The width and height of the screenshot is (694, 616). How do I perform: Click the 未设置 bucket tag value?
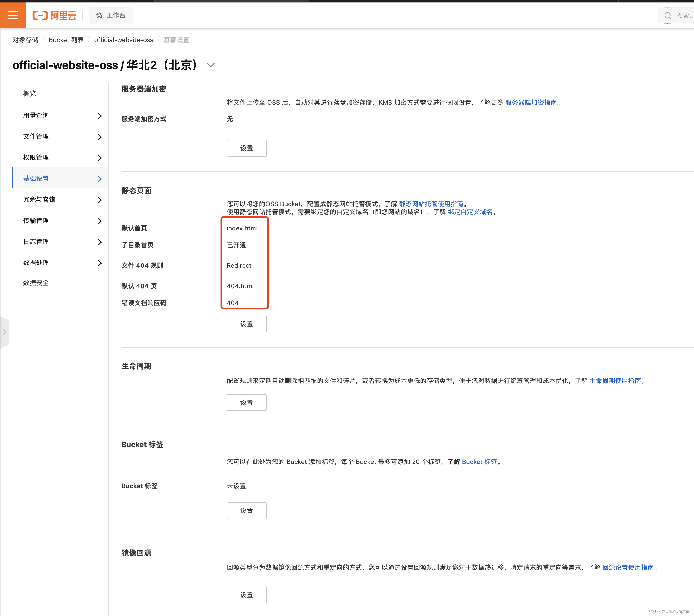[236, 486]
